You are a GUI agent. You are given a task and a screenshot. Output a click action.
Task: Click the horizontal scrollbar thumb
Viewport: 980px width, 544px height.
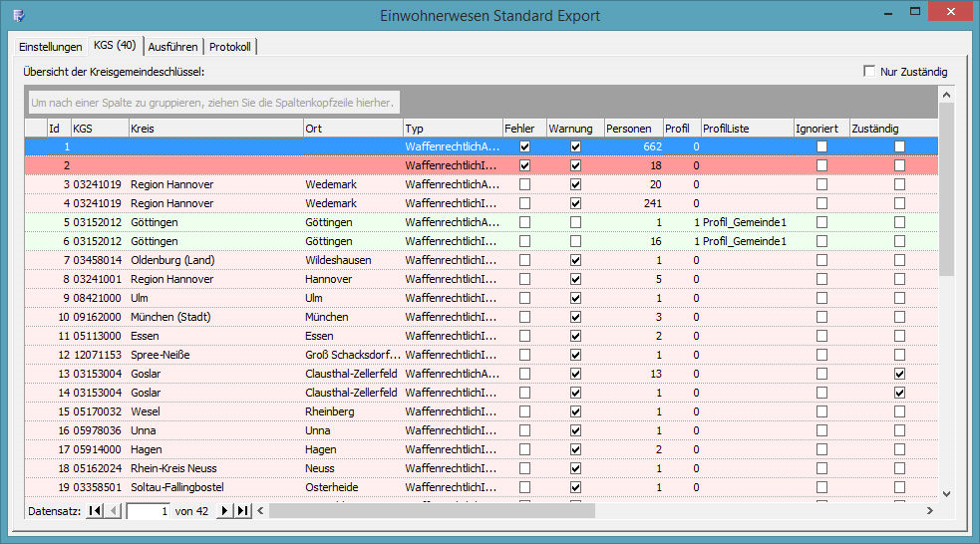431,511
